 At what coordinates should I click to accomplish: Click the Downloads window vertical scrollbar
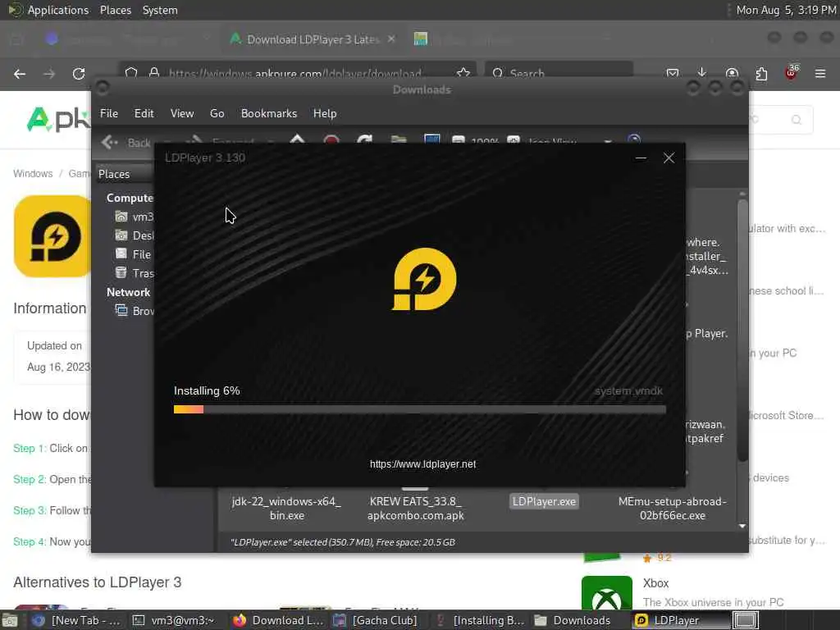742,330
